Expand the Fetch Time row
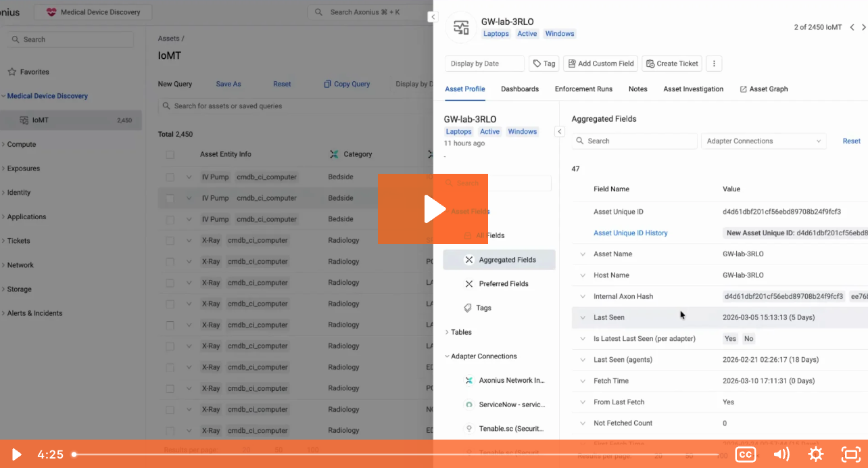The height and width of the screenshot is (468, 868). click(583, 381)
